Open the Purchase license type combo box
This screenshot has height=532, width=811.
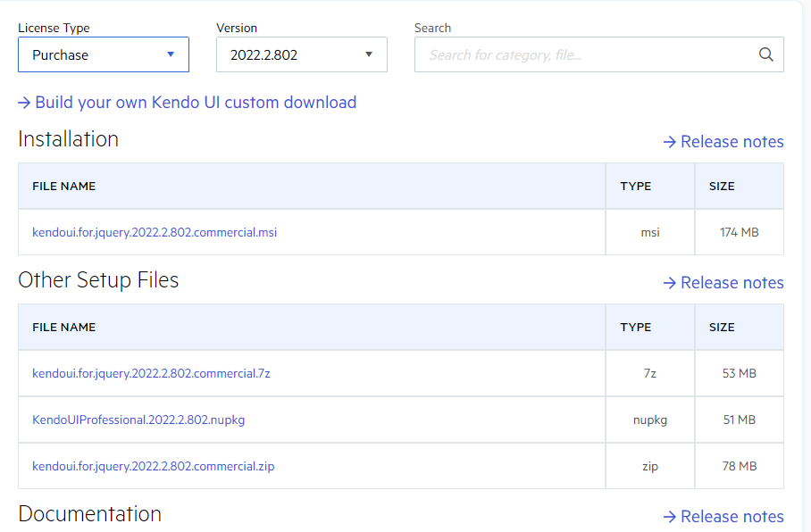coord(104,54)
